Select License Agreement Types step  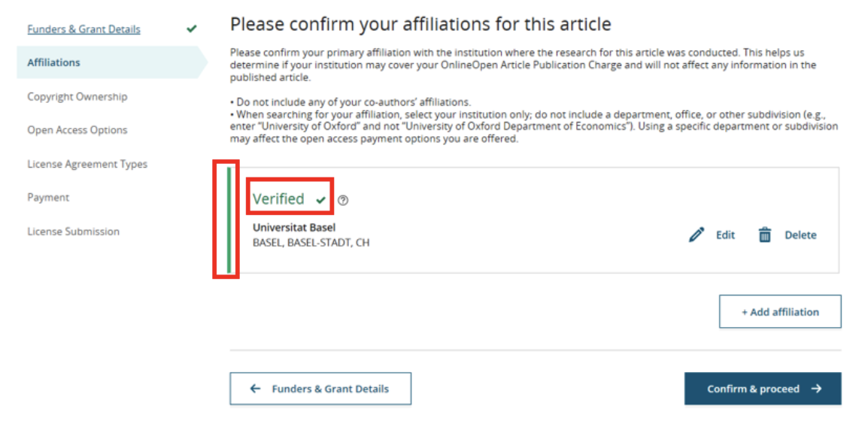(87, 164)
